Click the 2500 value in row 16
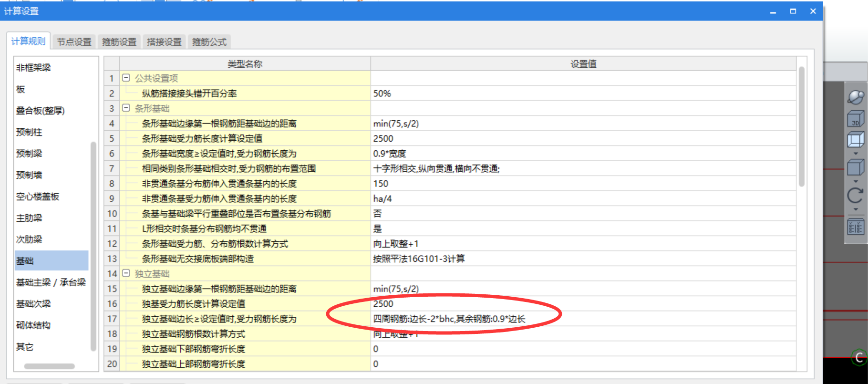 pos(583,304)
